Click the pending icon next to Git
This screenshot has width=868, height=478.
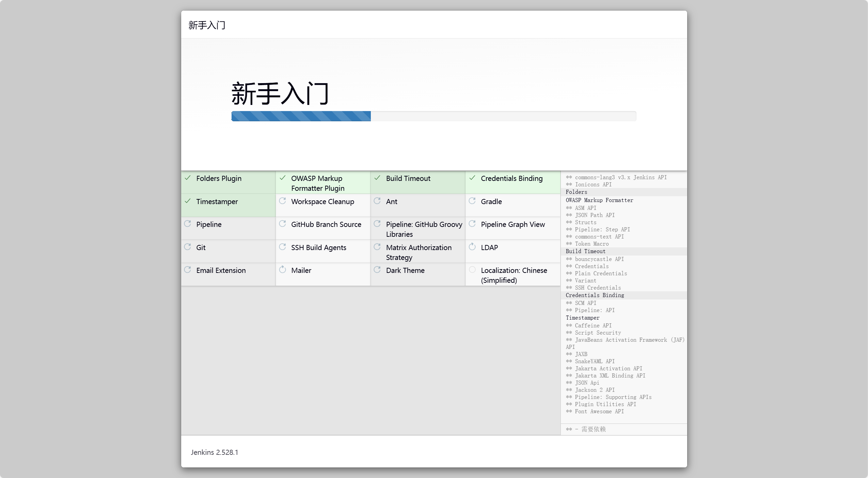(x=188, y=247)
